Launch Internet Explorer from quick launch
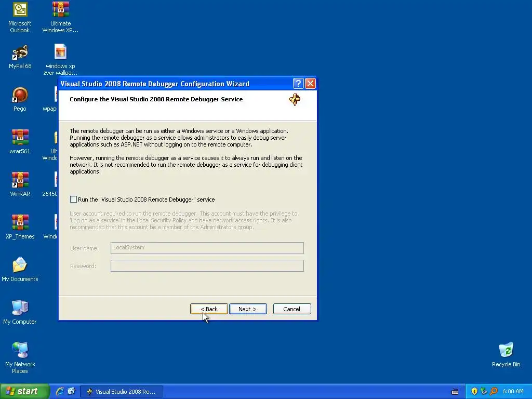Screen dimensions: 532x399 point(60,391)
